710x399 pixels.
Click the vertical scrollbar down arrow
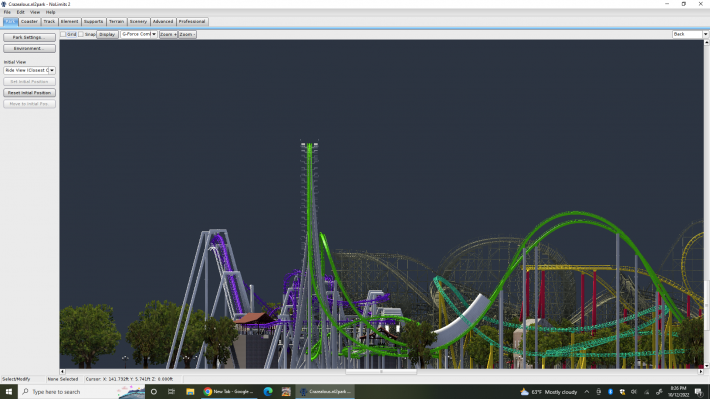pyautogui.click(x=706, y=365)
